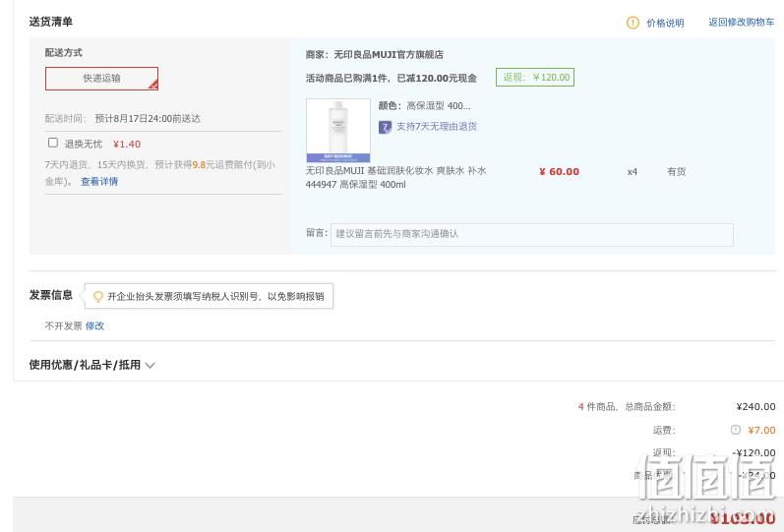Image resolution: width=784 pixels, height=532 pixels.
Task: Click the shipping fee ¥7.00 value
Action: coord(761,430)
